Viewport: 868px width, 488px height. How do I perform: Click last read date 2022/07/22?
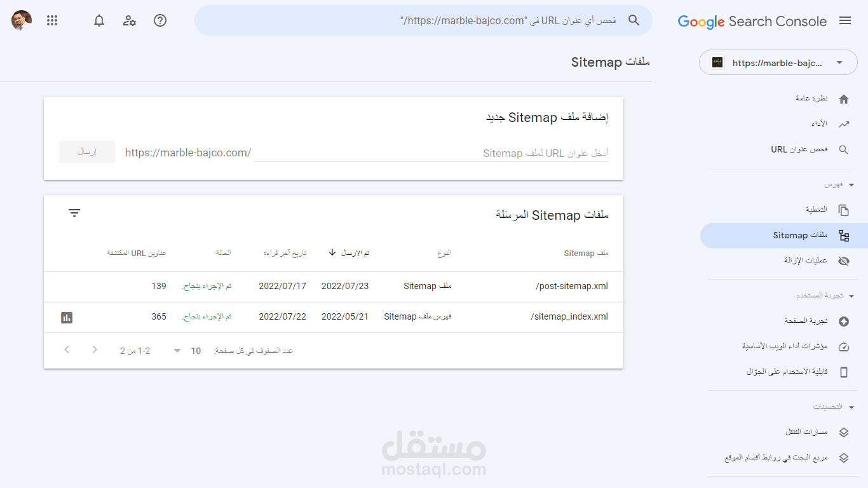point(282,317)
